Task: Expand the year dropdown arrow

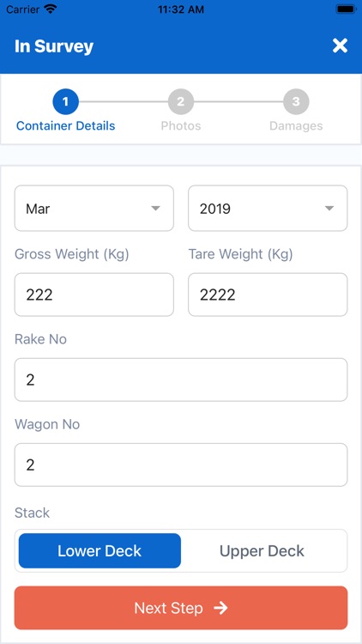Action: point(329,209)
